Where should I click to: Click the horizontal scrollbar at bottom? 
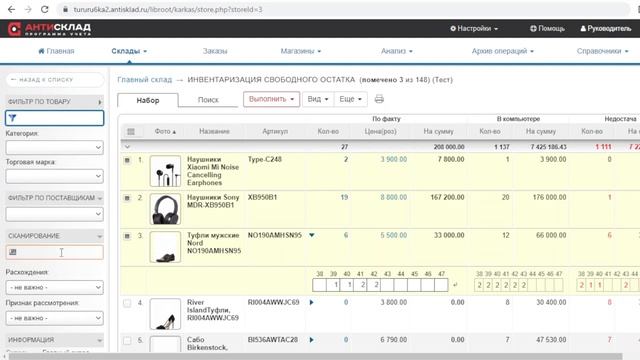pyautogui.click(x=315, y=356)
